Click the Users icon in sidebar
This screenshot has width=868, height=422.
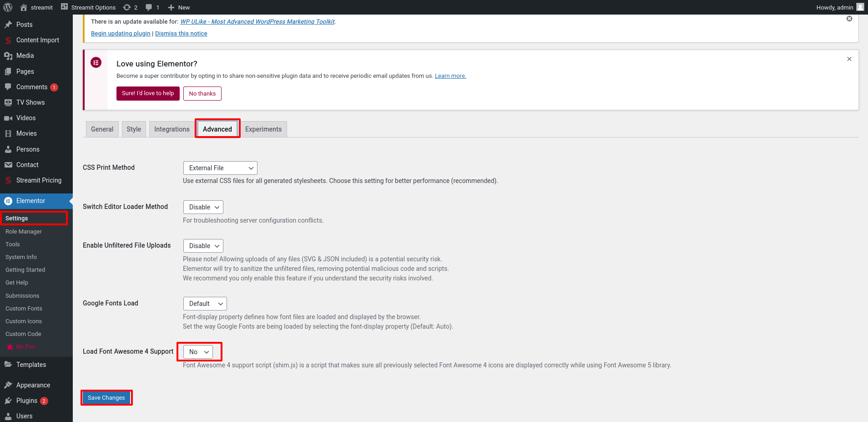pyautogui.click(x=8, y=416)
